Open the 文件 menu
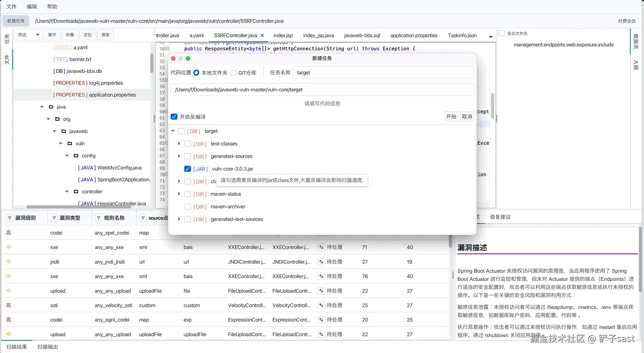The width and height of the screenshot is (644, 353). [x=11, y=7]
